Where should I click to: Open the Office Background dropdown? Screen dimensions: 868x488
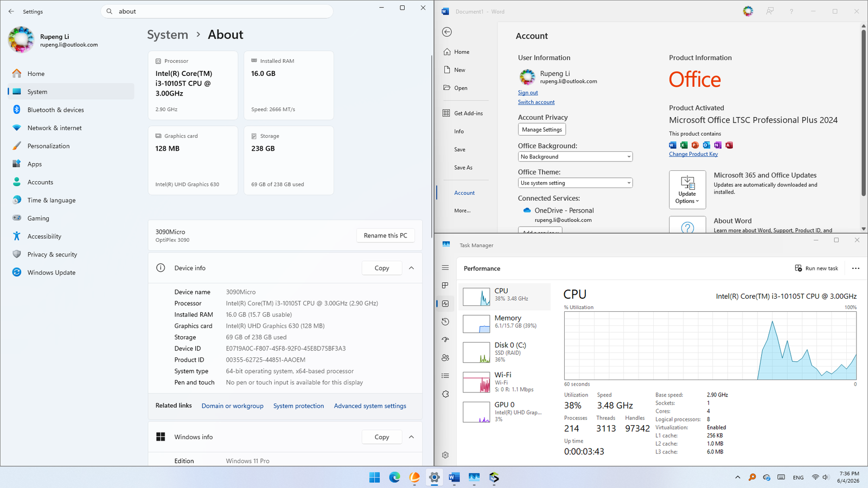coord(575,157)
